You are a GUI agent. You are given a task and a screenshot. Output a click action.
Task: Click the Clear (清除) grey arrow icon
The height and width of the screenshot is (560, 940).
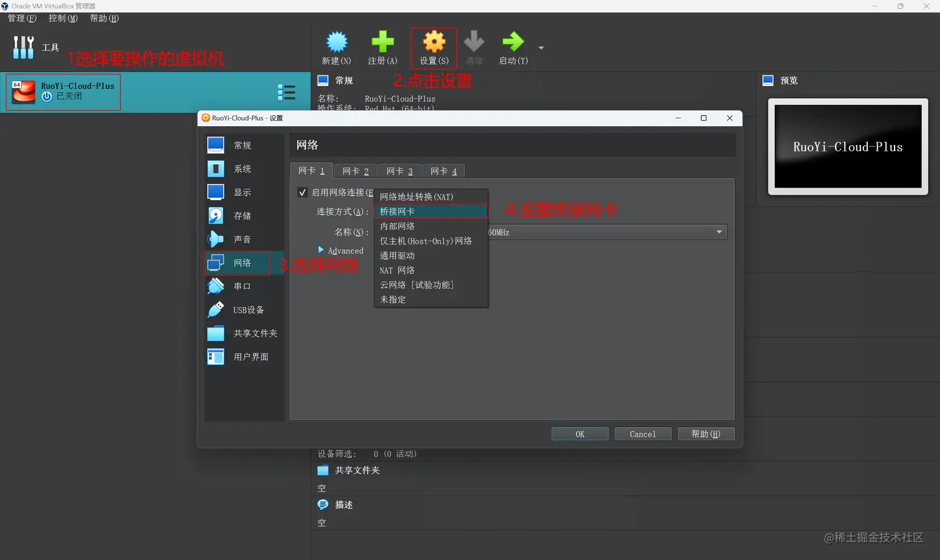474,42
